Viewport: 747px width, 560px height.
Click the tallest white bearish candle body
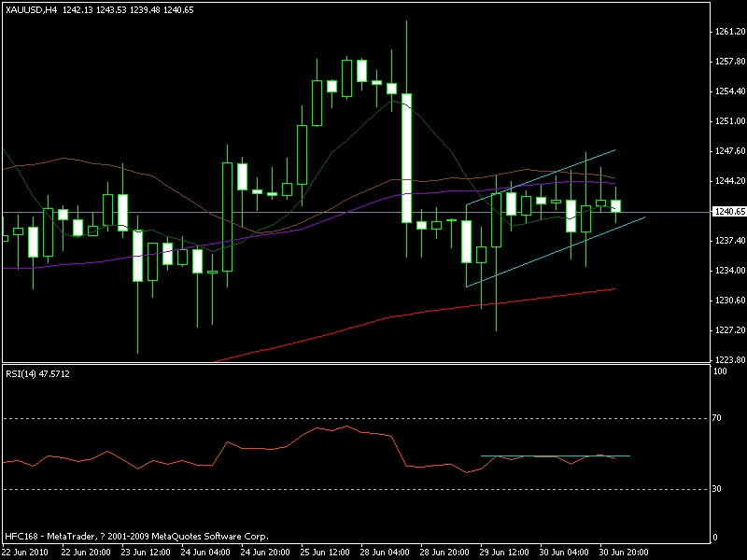[406, 158]
